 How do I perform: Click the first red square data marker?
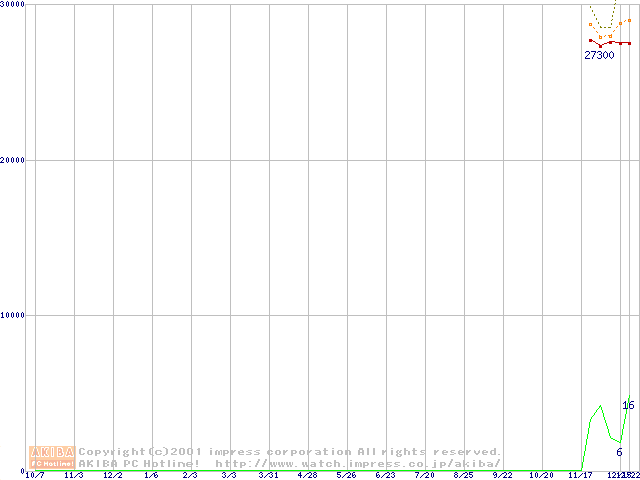point(591,40)
